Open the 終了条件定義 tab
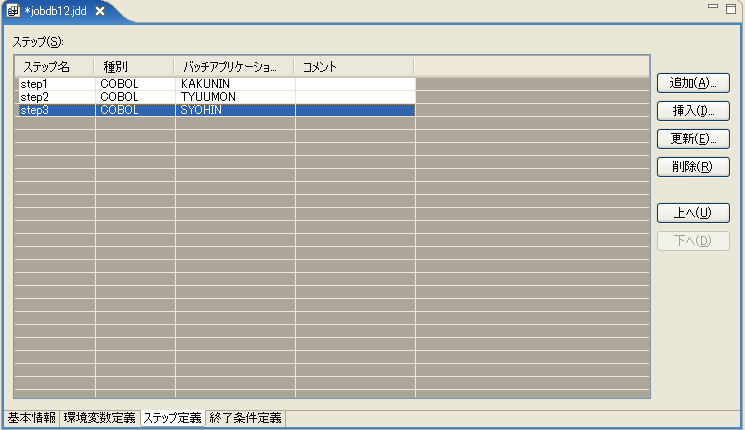This screenshot has width=745, height=430. 246,418
